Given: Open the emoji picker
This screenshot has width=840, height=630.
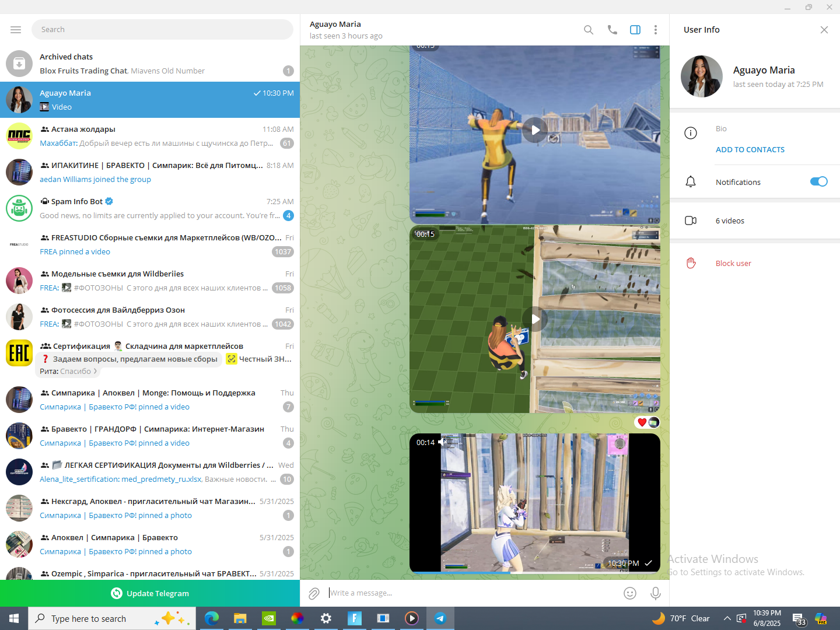Looking at the screenshot, I should pos(630,593).
